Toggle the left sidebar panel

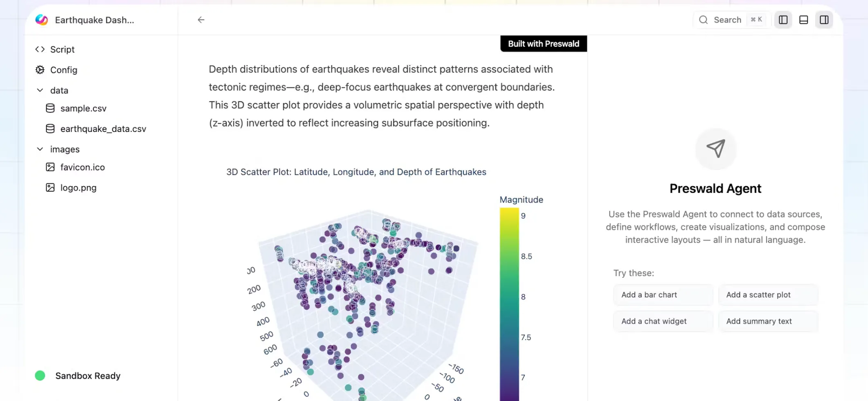click(x=783, y=20)
